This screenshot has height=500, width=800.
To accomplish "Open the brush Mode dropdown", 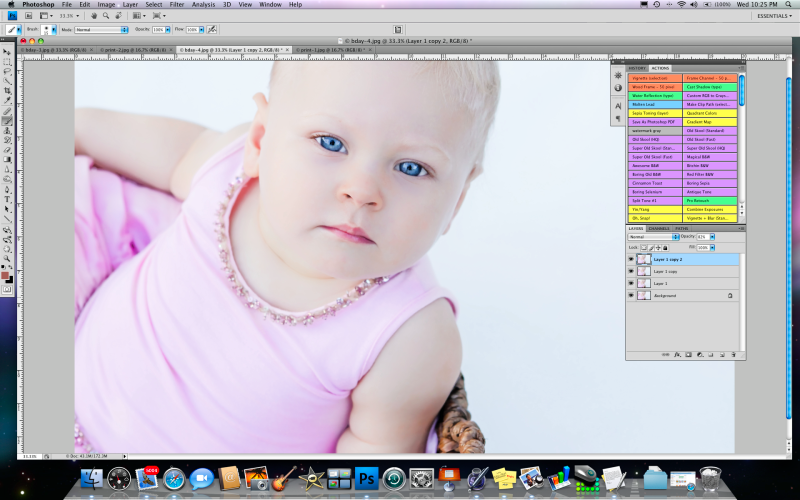I will click(100, 30).
